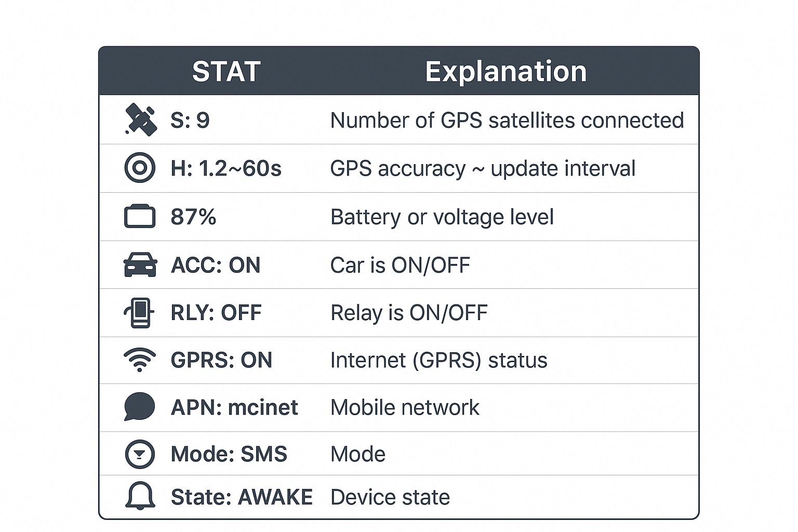Click the 'H: 1.2~60s' value

226,169
